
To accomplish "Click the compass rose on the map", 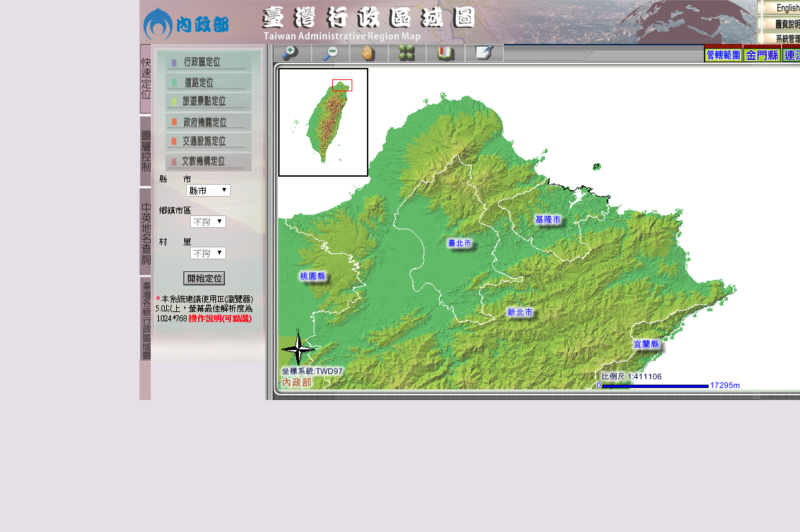I will pos(298,349).
